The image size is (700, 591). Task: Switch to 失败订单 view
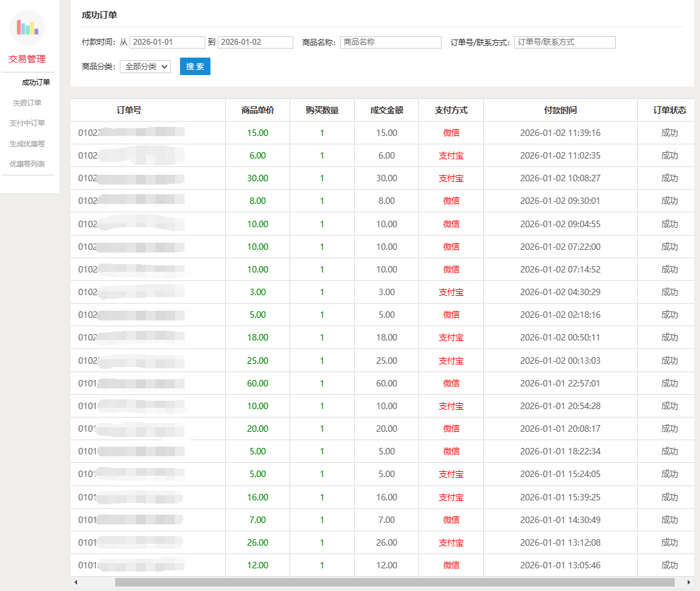[27, 102]
